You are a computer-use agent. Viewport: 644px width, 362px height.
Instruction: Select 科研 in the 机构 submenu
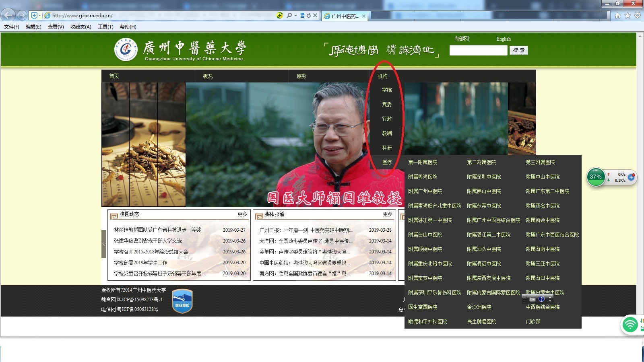[x=387, y=148]
